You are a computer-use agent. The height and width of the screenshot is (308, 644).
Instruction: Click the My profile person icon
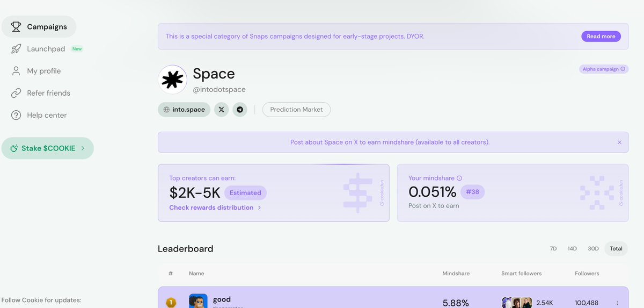click(16, 71)
